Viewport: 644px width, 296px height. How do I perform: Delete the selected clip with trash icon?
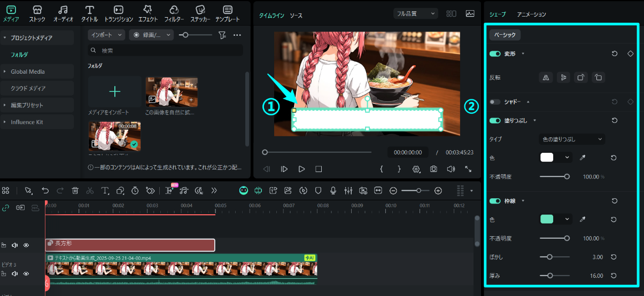(75, 191)
